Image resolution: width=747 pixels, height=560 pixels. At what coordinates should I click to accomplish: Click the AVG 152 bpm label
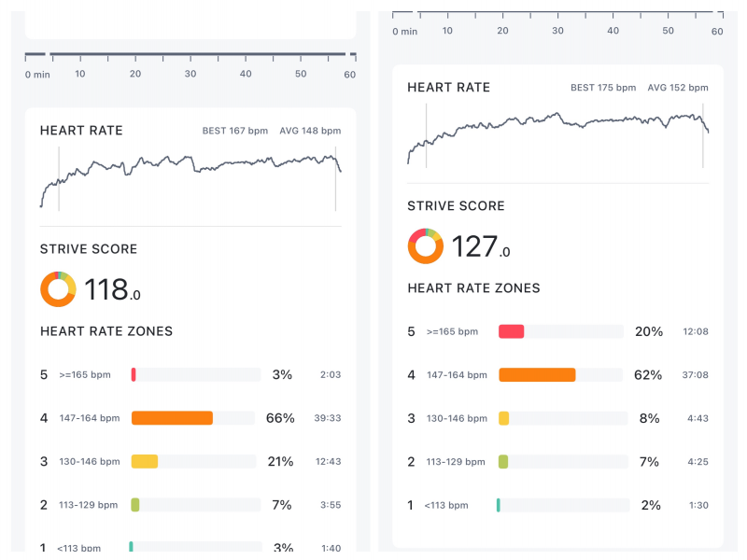point(677,88)
